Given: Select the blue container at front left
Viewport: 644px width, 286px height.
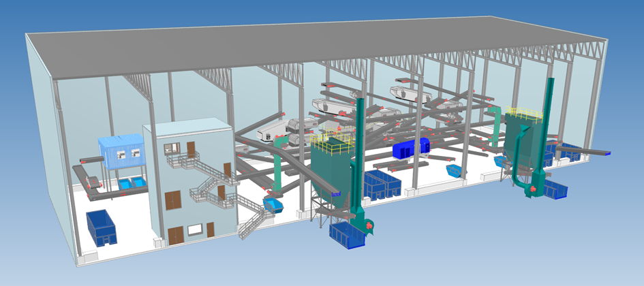Looking at the screenshot, I should click(x=102, y=227).
